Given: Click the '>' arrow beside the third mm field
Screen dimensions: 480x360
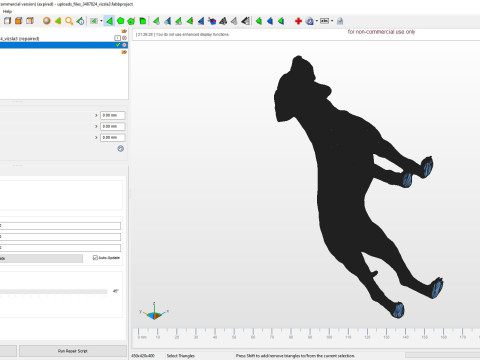Looking at the screenshot, I should pyautogui.click(x=96, y=137).
